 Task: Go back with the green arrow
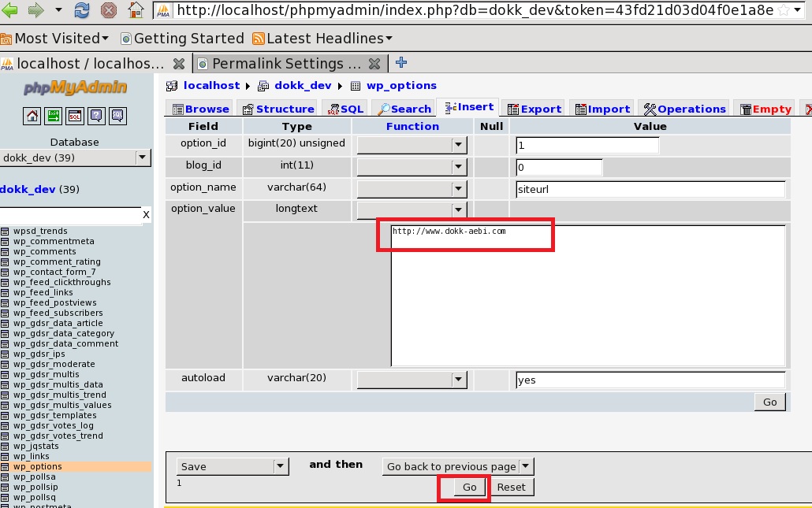[x=10, y=11]
